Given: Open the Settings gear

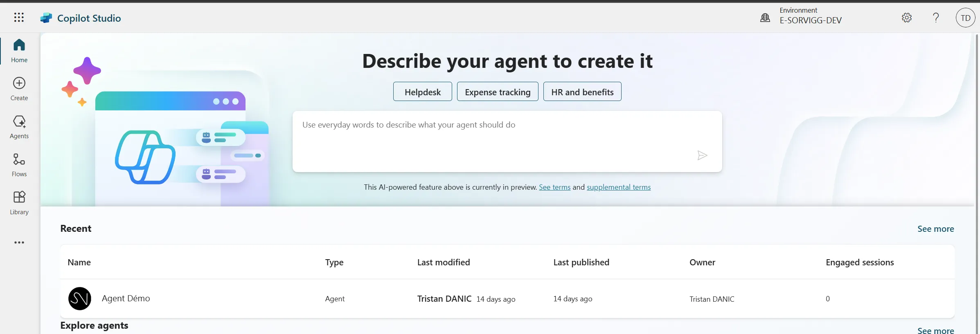Looking at the screenshot, I should tap(907, 18).
